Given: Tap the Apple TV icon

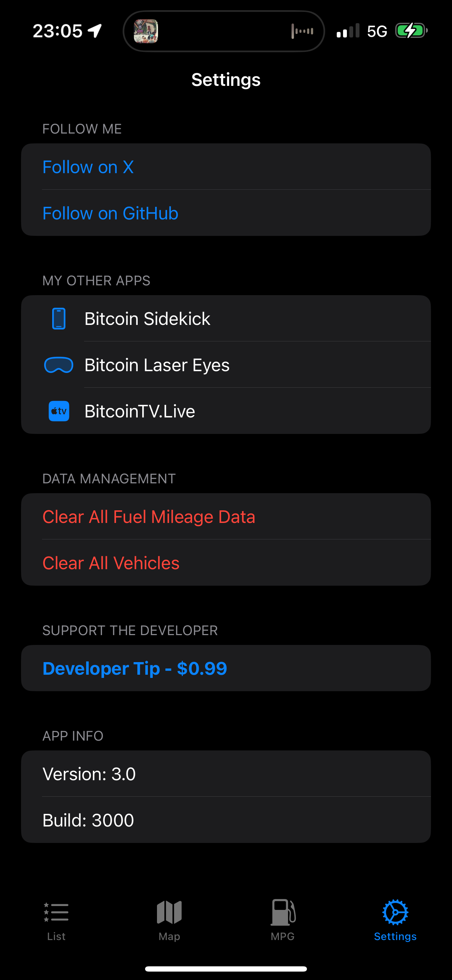Looking at the screenshot, I should pyautogui.click(x=59, y=411).
